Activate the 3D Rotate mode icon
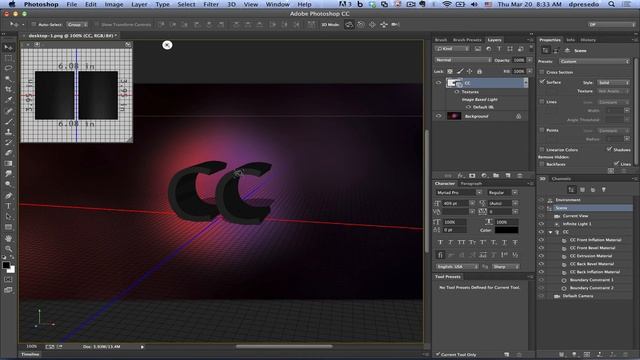The height and width of the screenshot is (360, 640). click(x=349, y=24)
